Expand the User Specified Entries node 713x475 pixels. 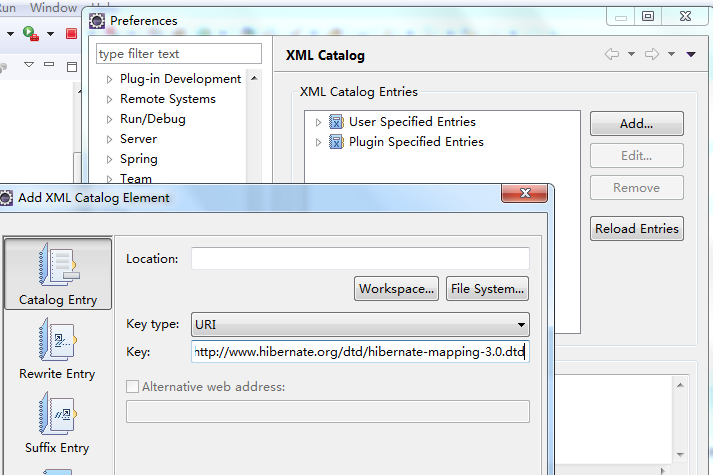[x=318, y=122]
